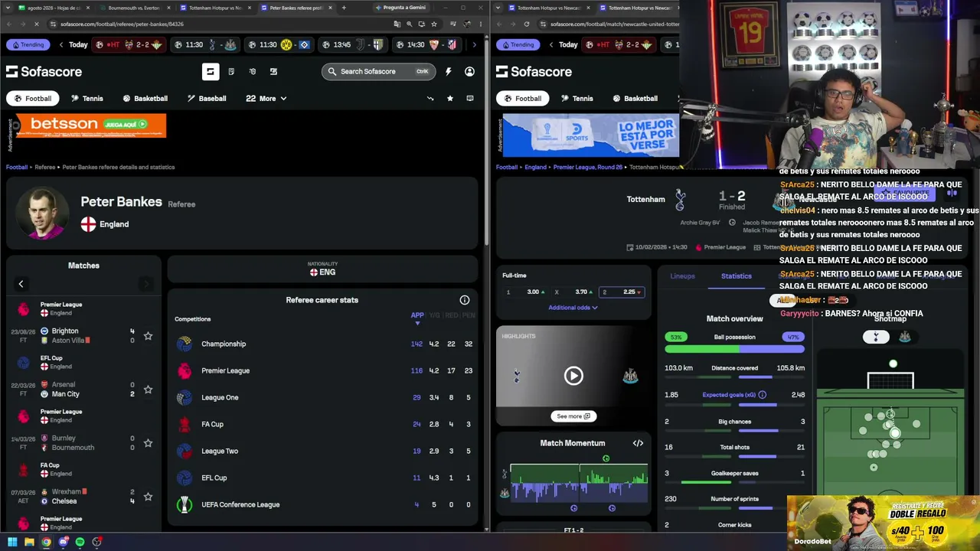
Task: Click the Search Sofascore field
Action: [x=378, y=71]
